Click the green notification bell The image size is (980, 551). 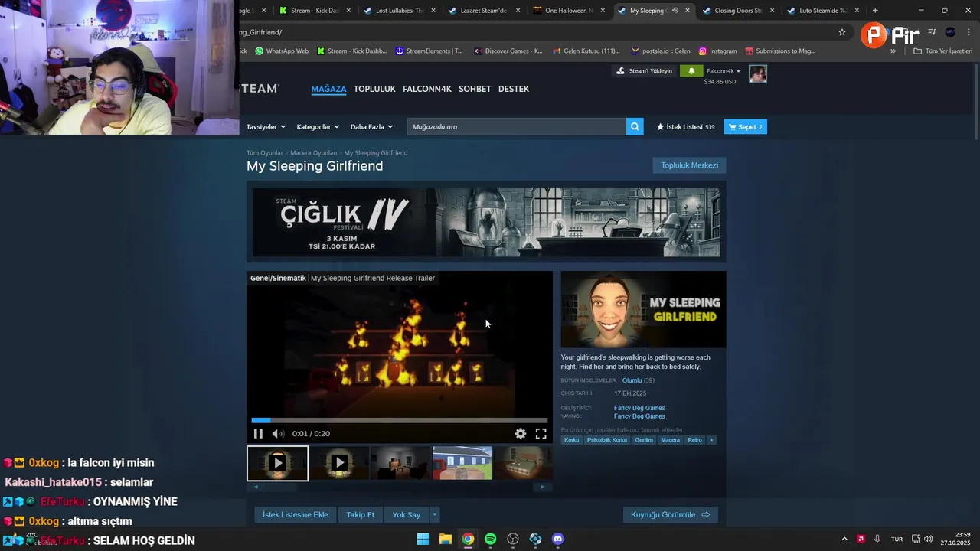point(691,71)
